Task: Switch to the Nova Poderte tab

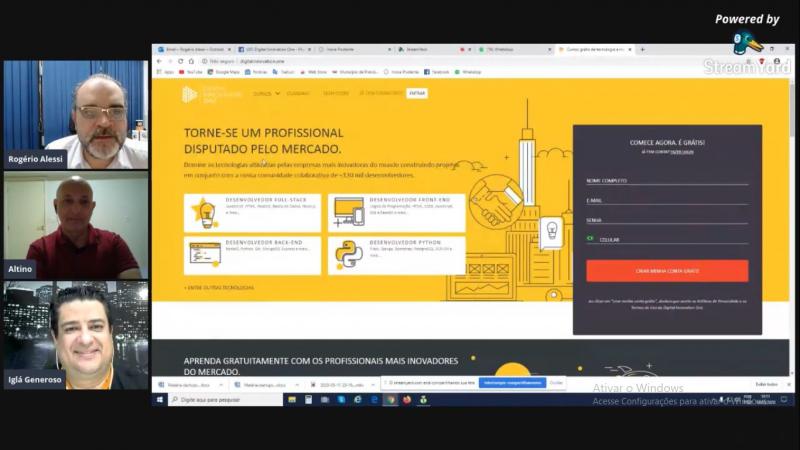Action: 355,49
